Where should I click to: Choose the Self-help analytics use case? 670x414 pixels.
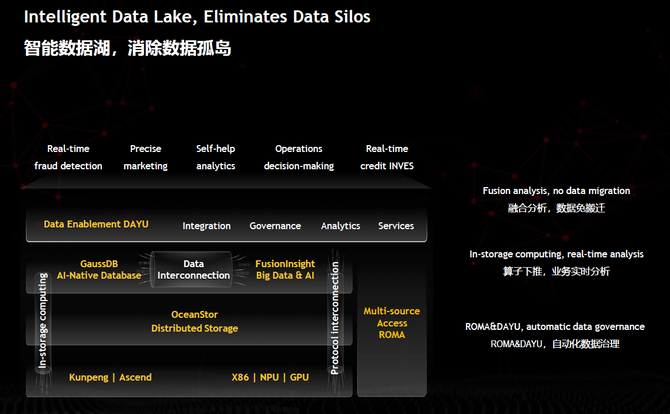coord(215,157)
